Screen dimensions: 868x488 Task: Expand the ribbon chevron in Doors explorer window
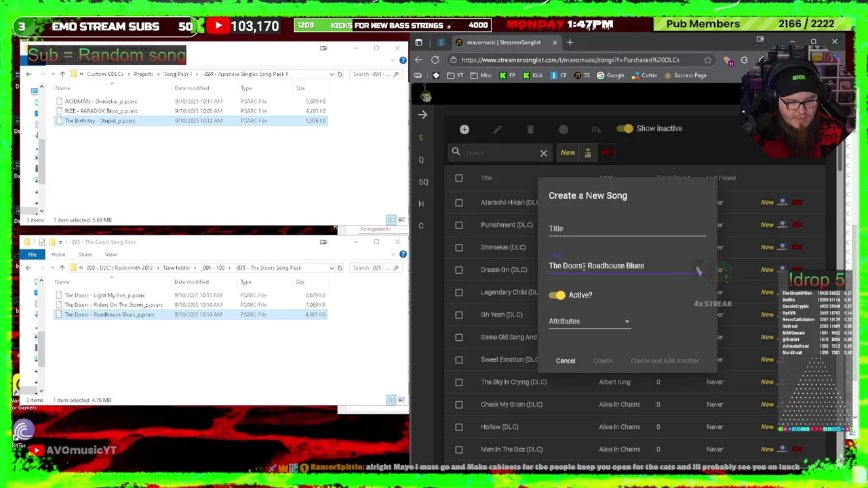[x=393, y=254]
